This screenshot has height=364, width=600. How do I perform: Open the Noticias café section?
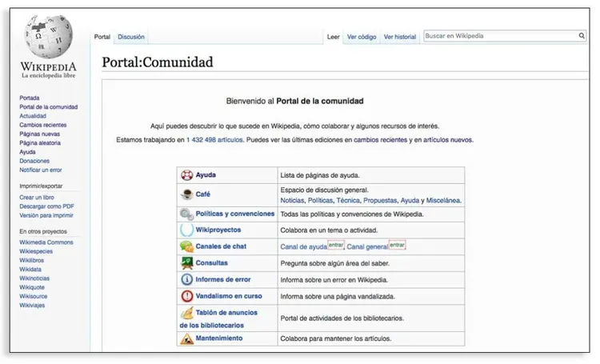tap(292, 201)
